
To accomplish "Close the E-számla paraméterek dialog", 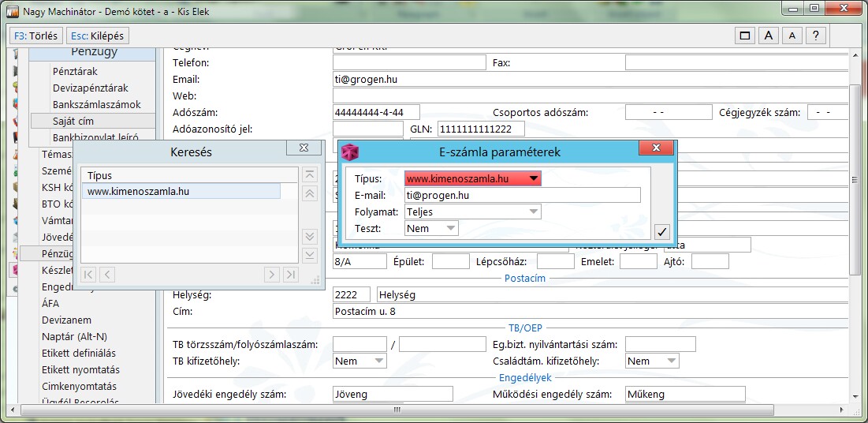I will pos(656,148).
